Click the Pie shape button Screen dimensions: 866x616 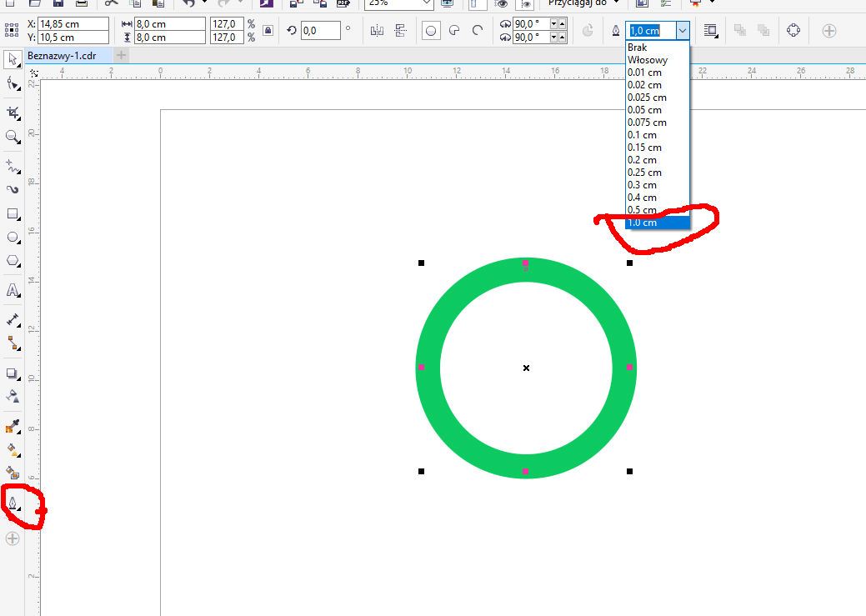pyautogui.click(x=454, y=31)
